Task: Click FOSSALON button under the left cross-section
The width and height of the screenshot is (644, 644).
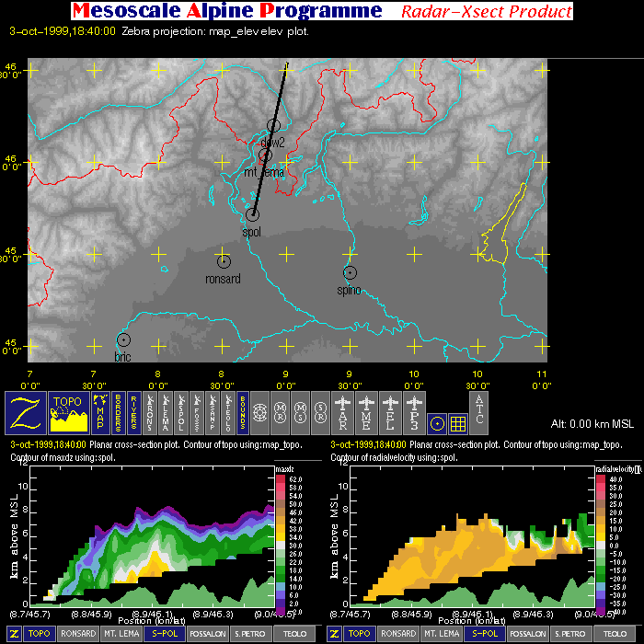Action: click(x=207, y=634)
